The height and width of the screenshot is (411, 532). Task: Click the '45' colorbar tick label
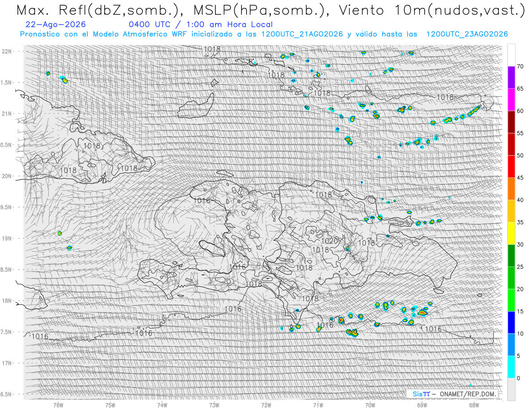520,178
